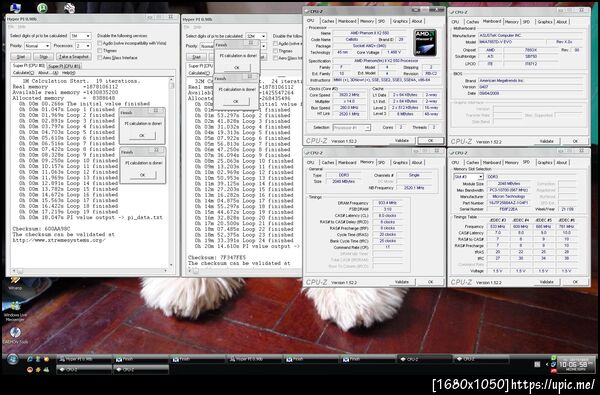Screen dimensions: 600x395
Task: Open the green uTorrent desktop icon
Action: 42,7
